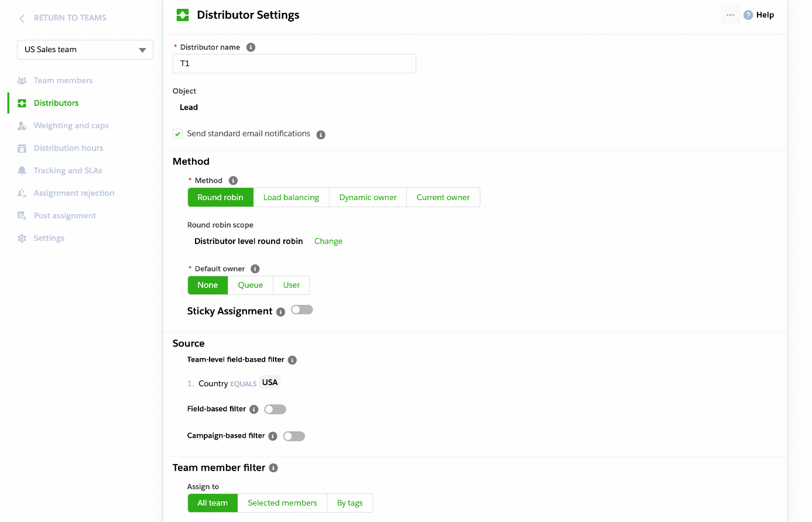Viewport: 812px width, 522px height.
Task: Click info icon next to Method label
Action: (233, 181)
